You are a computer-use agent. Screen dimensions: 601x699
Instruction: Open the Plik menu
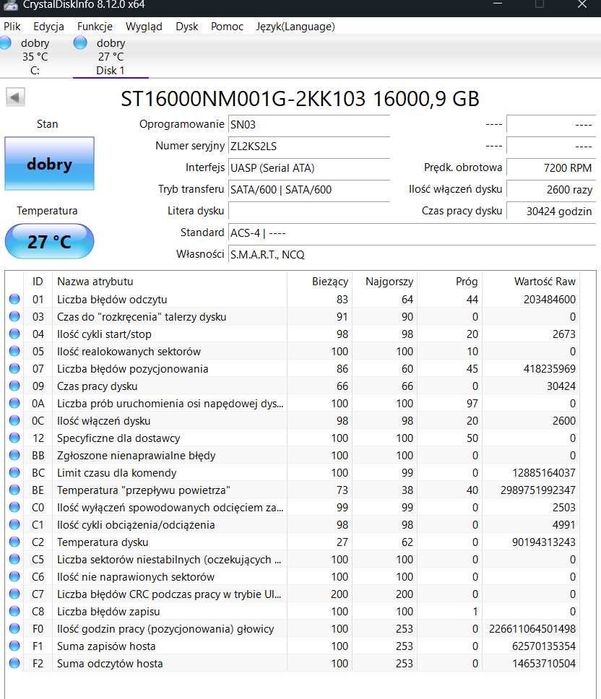point(12,26)
